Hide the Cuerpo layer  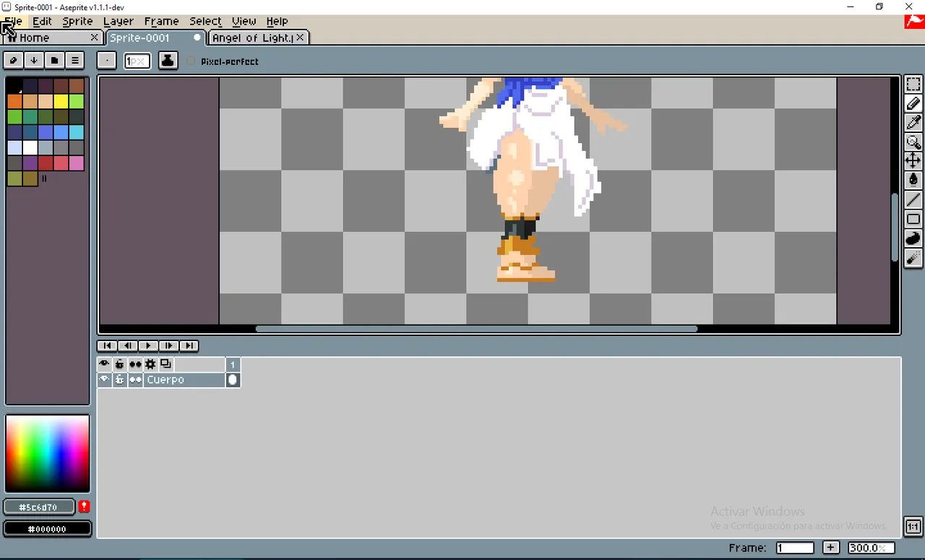click(x=104, y=379)
